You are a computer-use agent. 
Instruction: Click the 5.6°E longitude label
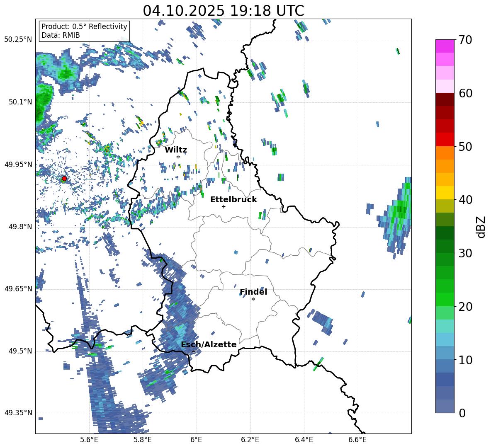click(89, 440)
